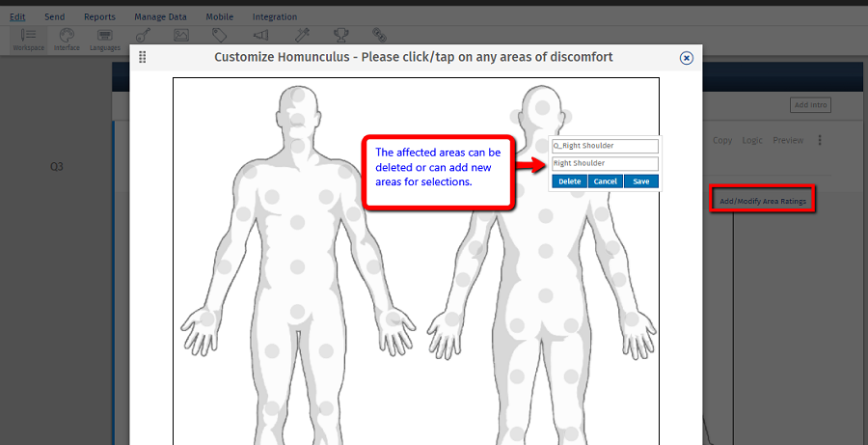Open the Workspace tool

[x=28, y=40]
